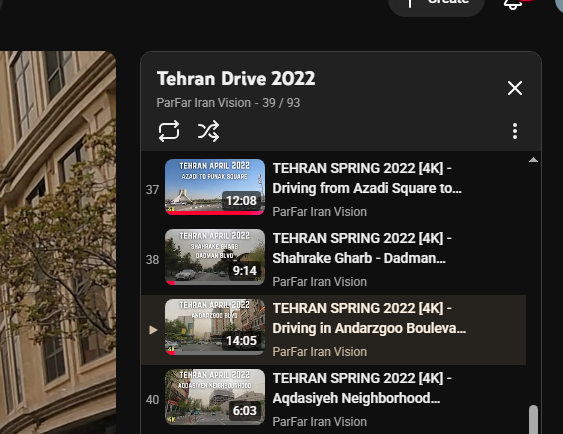Screen dimensions: 563x434
Task: Select title Driving in Andarzgoo Boulevard
Action: [369, 318]
